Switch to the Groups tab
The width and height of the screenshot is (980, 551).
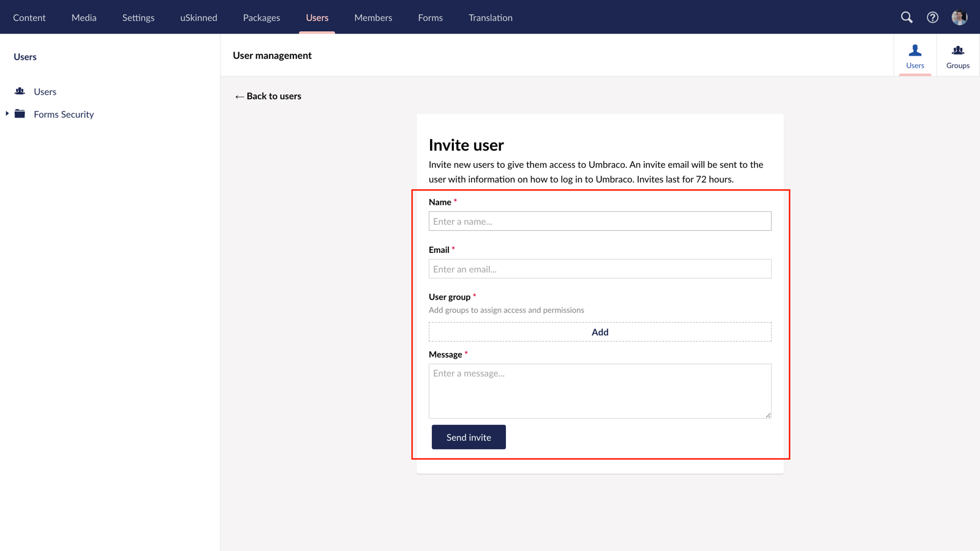tap(957, 55)
